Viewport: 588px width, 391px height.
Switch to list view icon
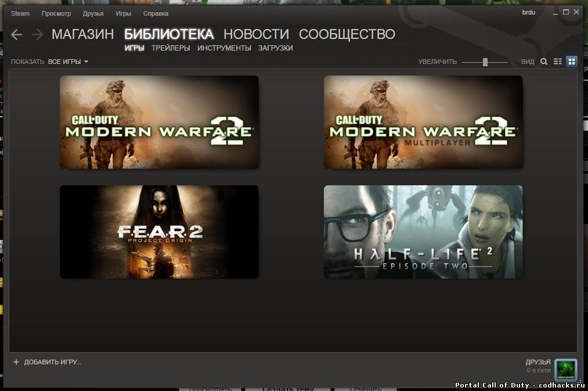pyautogui.click(x=558, y=62)
